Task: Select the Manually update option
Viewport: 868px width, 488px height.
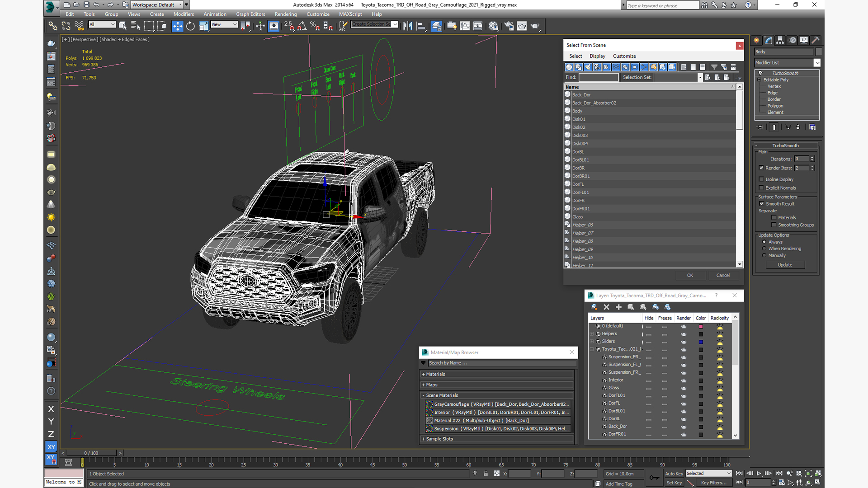Action: [764, 255]
